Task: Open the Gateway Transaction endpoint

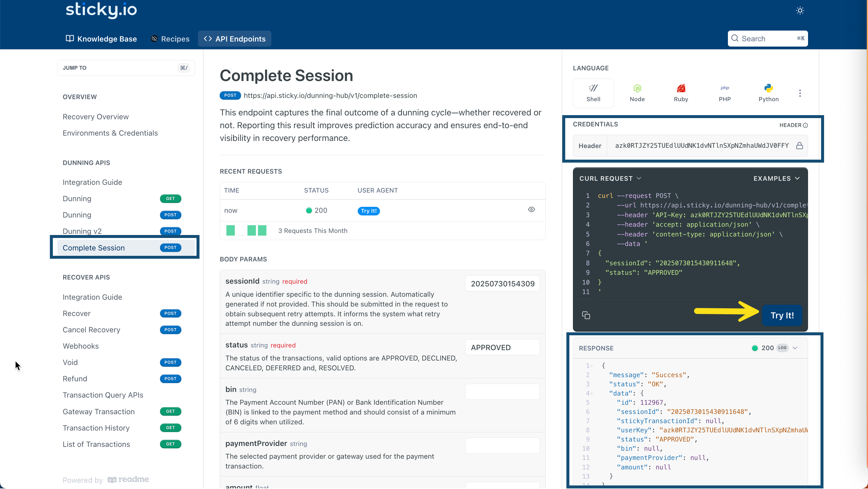Action: click(x=122, y=412)
